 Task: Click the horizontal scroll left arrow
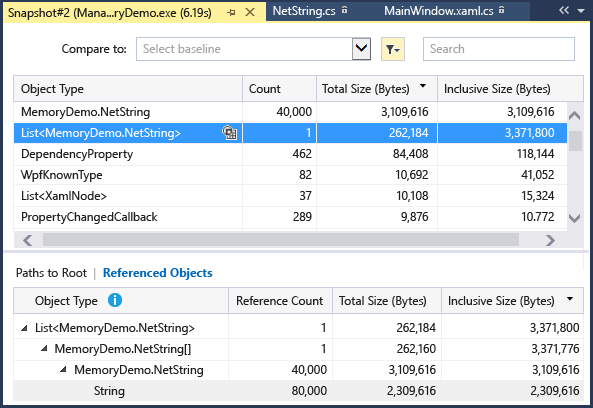pos(27,240)
